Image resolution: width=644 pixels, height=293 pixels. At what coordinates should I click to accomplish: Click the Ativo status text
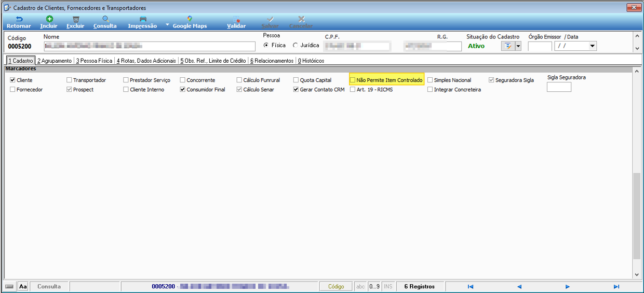[x=476, y=46]
